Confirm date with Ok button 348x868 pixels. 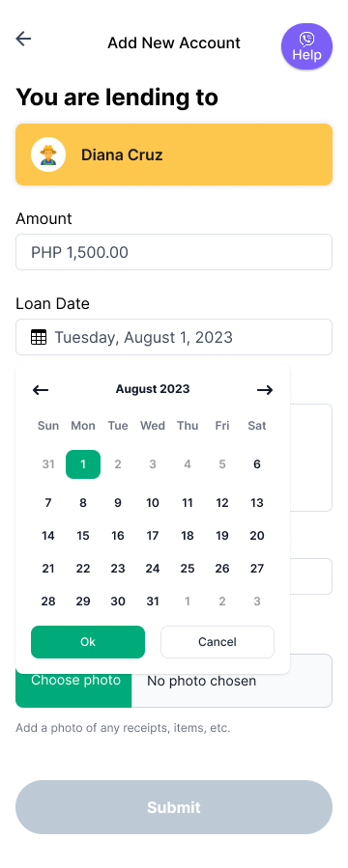[x=88, y=642]
